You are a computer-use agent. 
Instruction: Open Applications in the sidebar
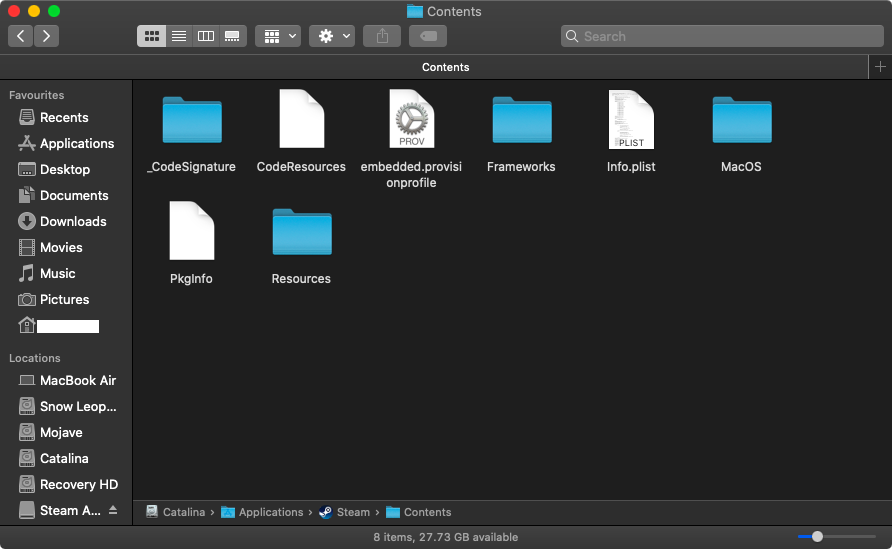pos(64,143)
